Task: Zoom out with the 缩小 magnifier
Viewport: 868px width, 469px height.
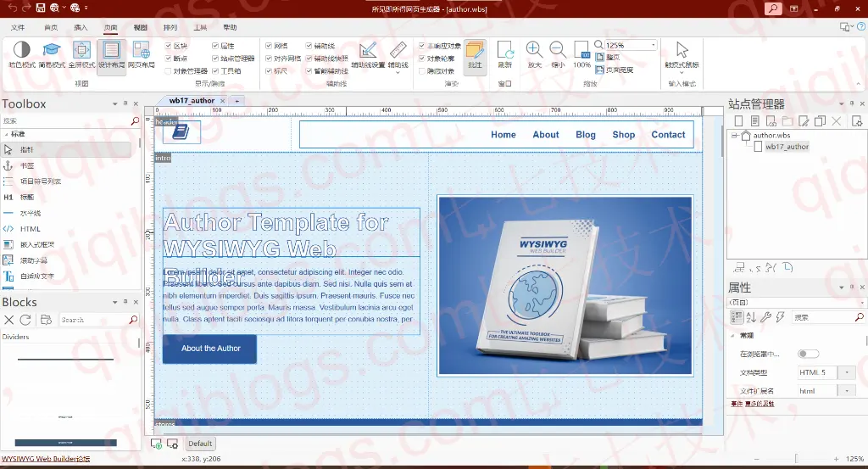Action: [x=558, y=49]
